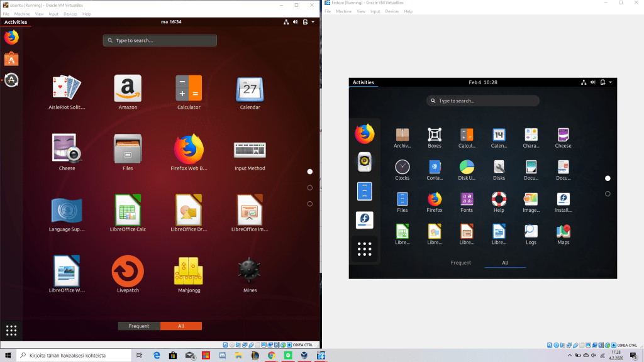644x362 pixels.
Task: Click the Ubuntu 'Type to search' field
Action: 160,40
